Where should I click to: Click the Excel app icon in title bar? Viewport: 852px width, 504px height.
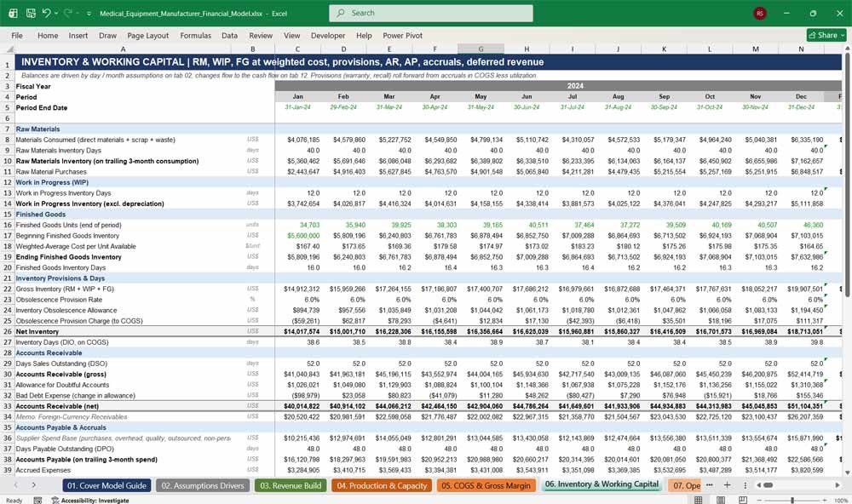coord(13,13)
